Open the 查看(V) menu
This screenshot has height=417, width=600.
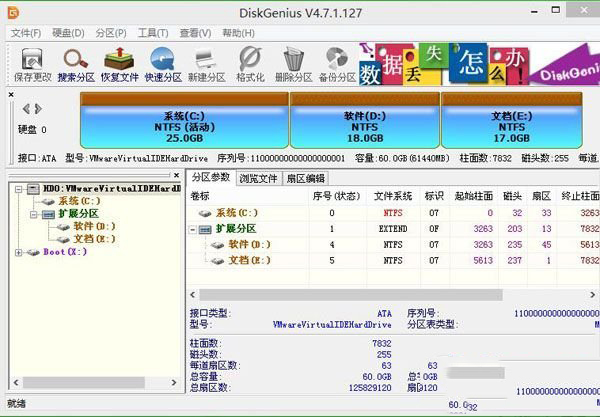coord(195,33)
